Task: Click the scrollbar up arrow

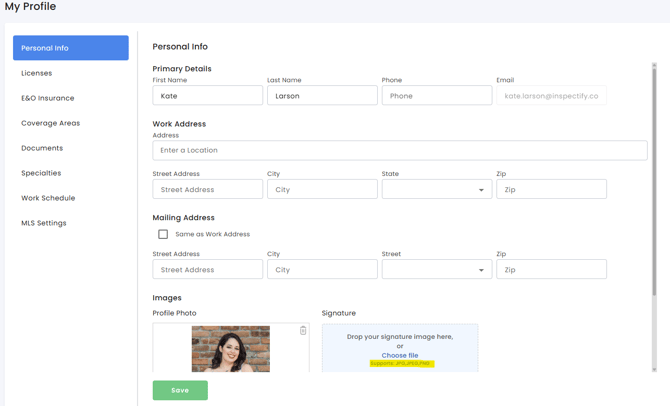Action: [x=654, y=65]
